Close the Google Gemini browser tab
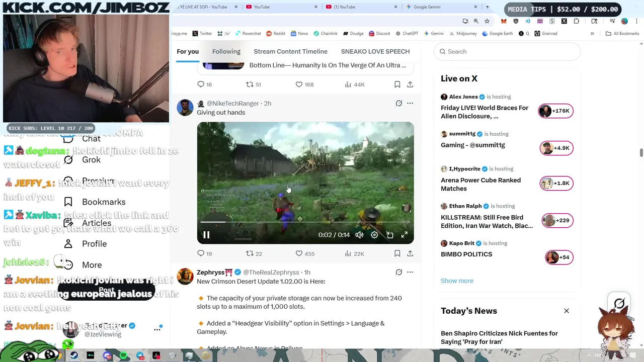644x362 pixels. click(475, 7)
